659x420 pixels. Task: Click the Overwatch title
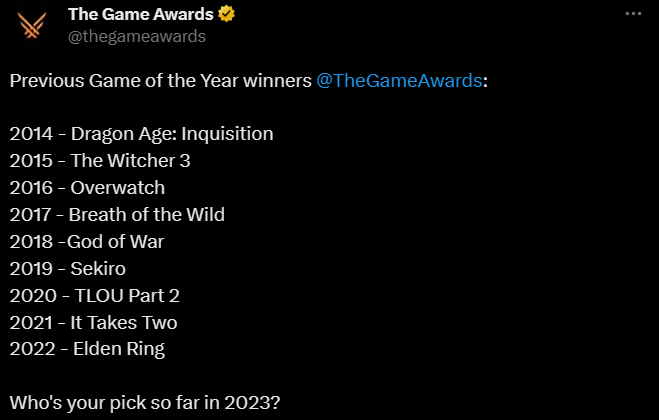tap(118, 188)
